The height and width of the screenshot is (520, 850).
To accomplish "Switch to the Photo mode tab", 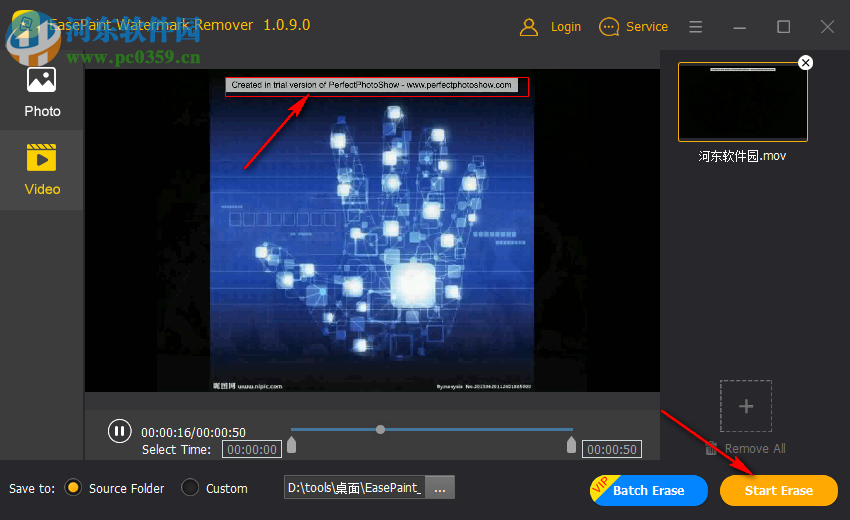I will [42, 92].
